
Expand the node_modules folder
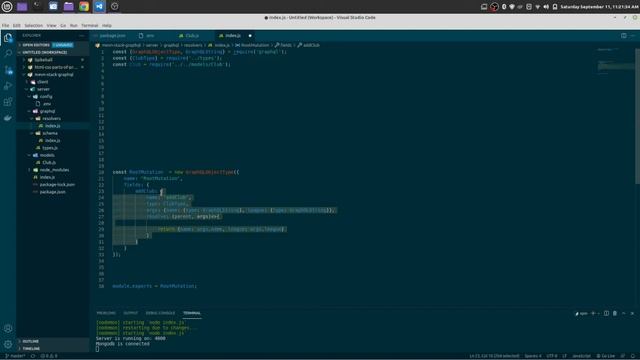54,170
